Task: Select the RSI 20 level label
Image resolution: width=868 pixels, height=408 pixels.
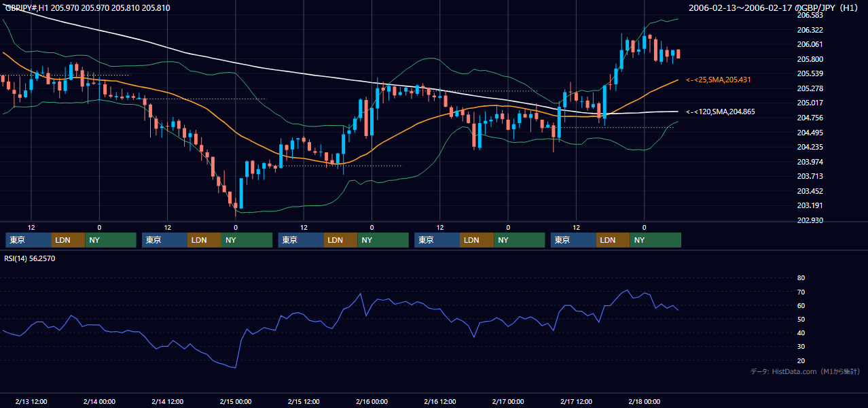Action: [x=801, y=360]
